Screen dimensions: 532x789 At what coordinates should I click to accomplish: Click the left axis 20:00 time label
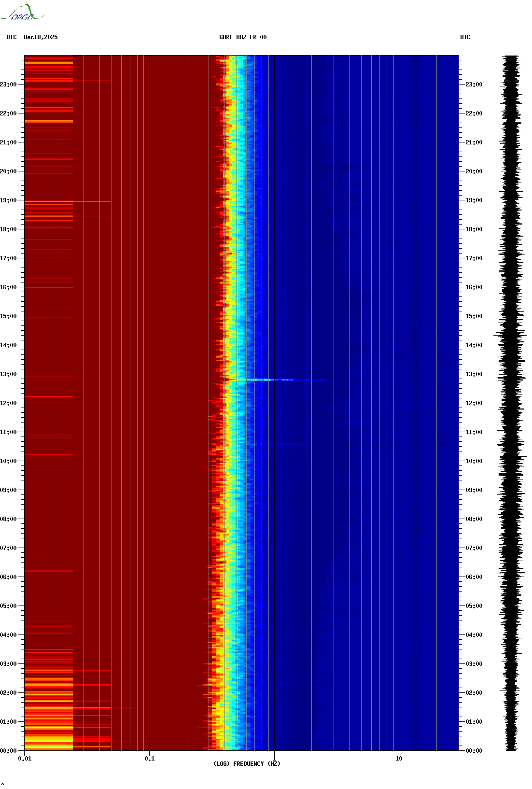coord(8,171)
